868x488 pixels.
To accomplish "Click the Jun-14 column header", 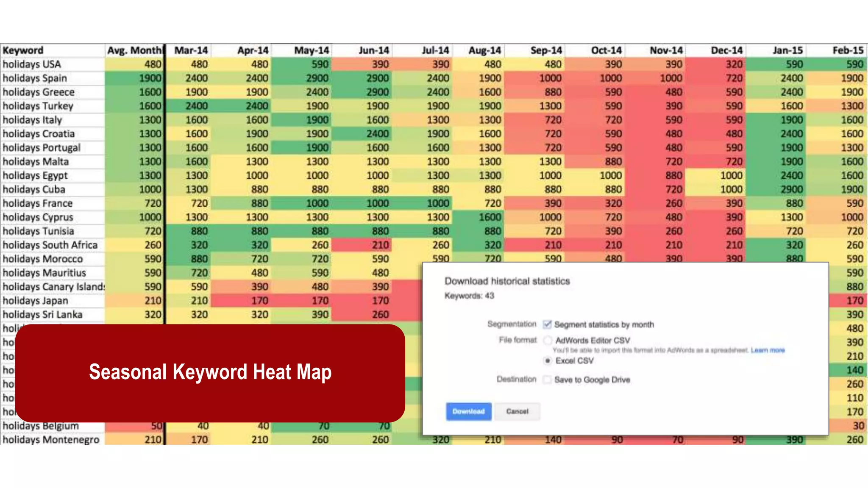I will pos(362,50).
